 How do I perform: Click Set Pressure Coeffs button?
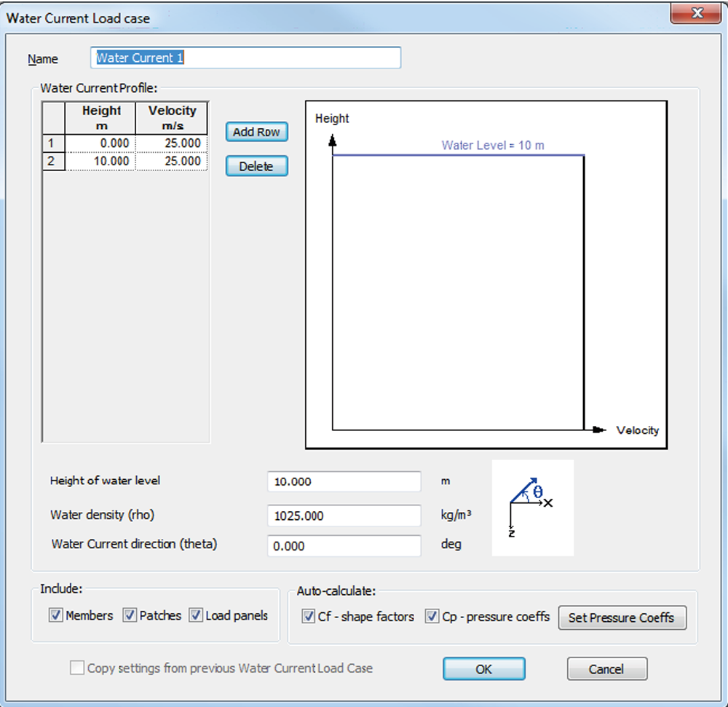click(622, 617)
